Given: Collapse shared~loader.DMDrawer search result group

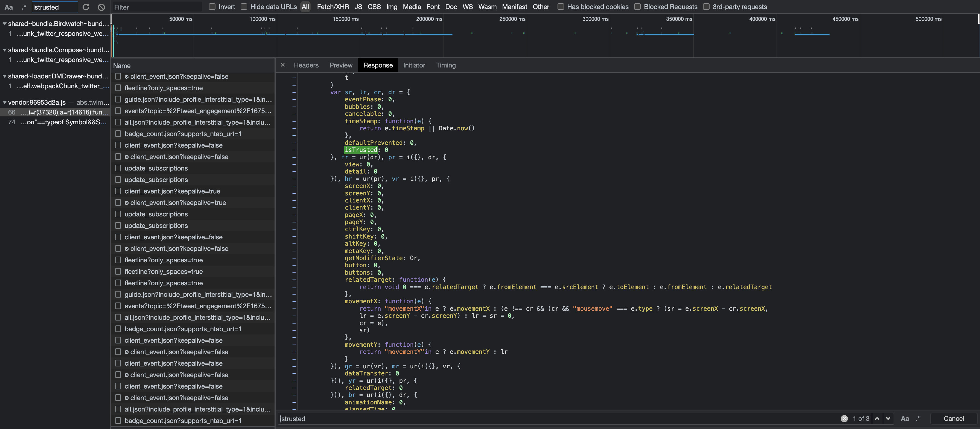Looking at the screenshot, I should [x=5, y=76].
